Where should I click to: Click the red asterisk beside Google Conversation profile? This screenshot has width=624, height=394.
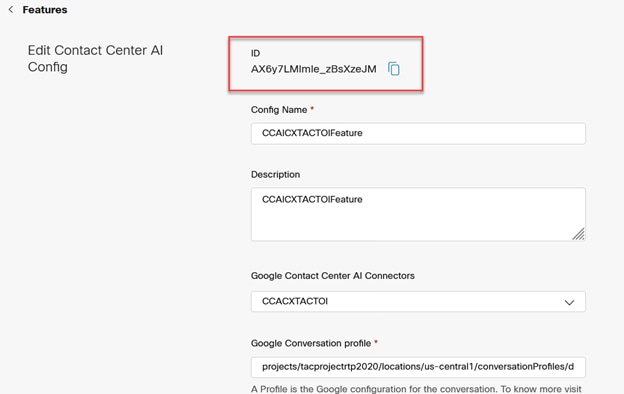coord(376,342)
